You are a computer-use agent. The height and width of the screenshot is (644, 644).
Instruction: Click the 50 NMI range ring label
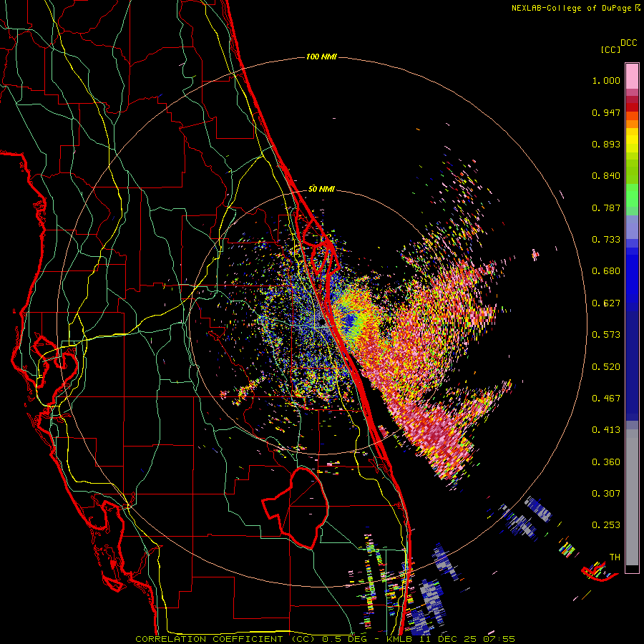tap(321, 189)
